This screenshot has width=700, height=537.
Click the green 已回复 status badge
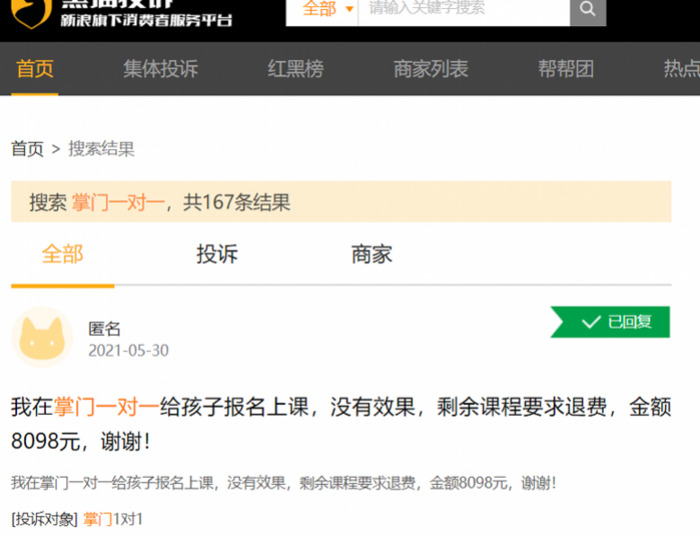[610, 322]
